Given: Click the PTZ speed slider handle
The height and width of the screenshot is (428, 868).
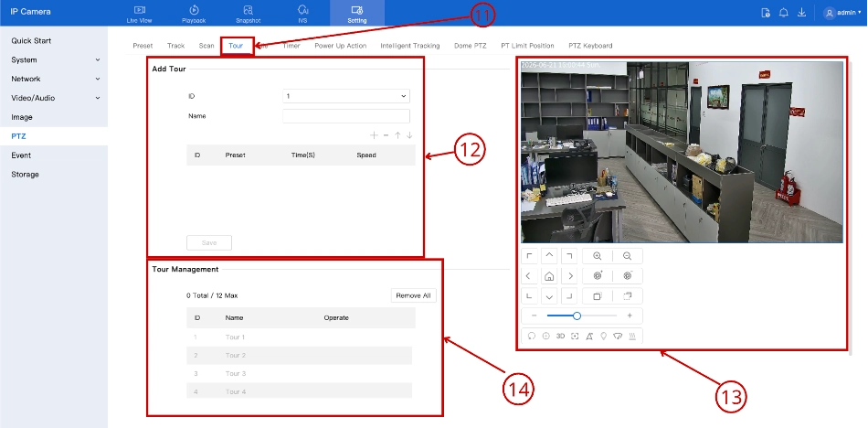Looking at the screenshot, I should point(577,316).
